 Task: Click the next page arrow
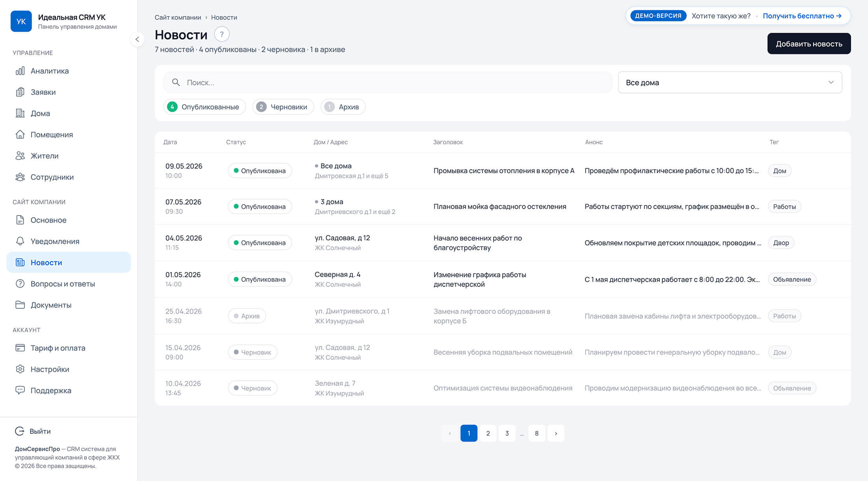point(556,433)
